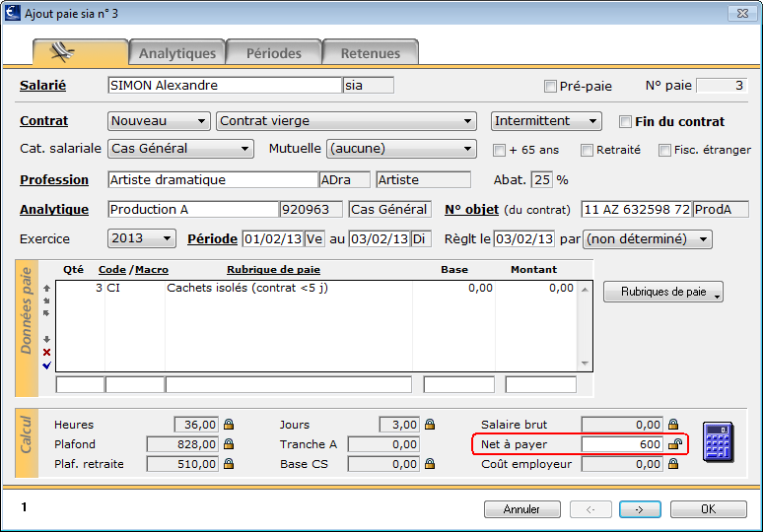The image size is (763, 532).
Task: Toggle the padlock next to Salaire brut
Action: pyautogui.click(x=673, y=424)
